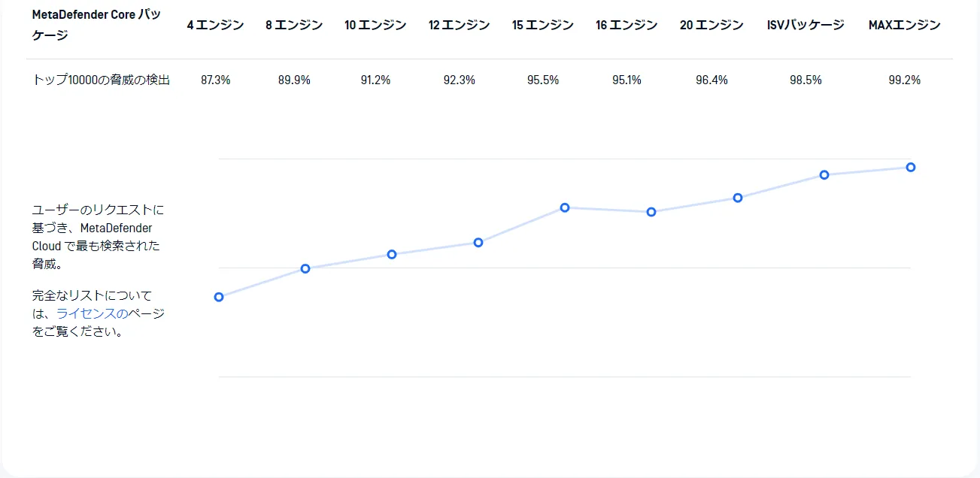Viewport: 980px width, 478px height.
Task: Click the トップ10000の脅威の検出 row label
Action: 101,80
